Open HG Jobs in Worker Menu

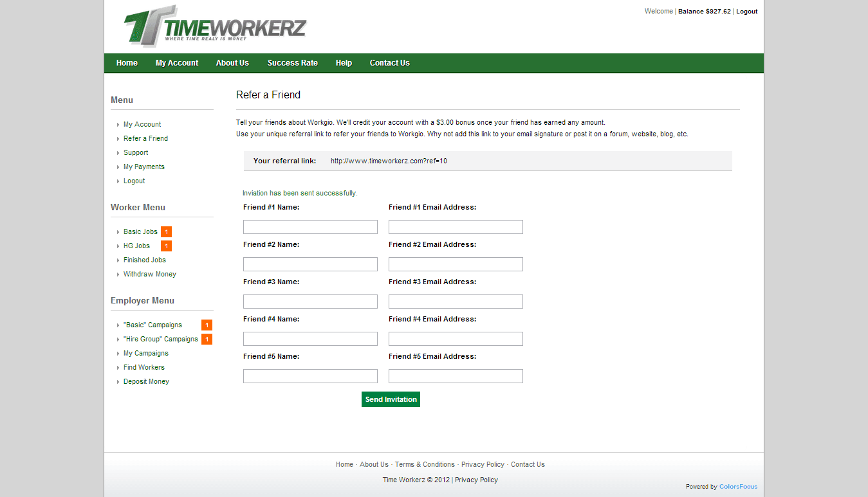coord(136,246)
